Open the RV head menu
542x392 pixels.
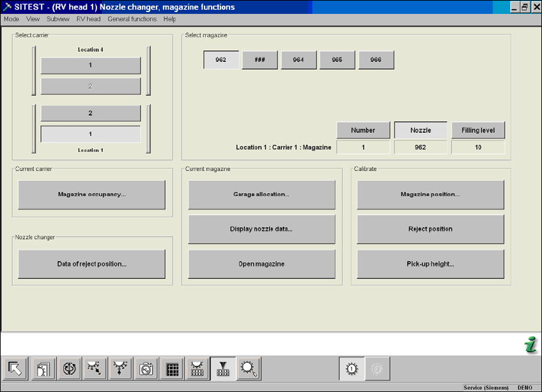(88, 19)
